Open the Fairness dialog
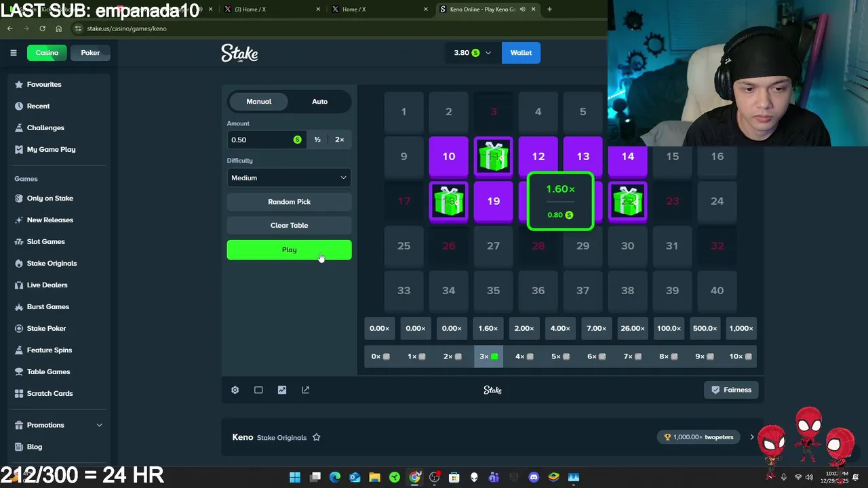The width and height of the screenshot is (868, 488). (x=731, y=390)
